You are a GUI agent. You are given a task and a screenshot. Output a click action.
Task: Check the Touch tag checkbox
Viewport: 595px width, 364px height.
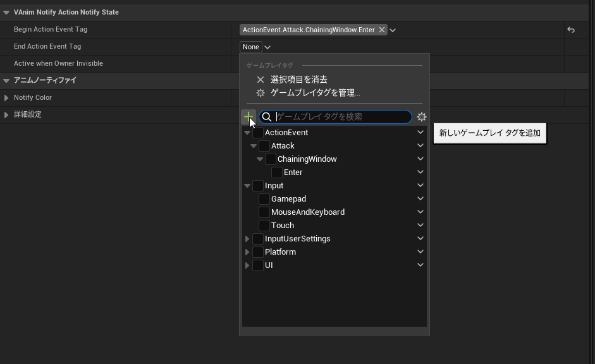point(264,226)
